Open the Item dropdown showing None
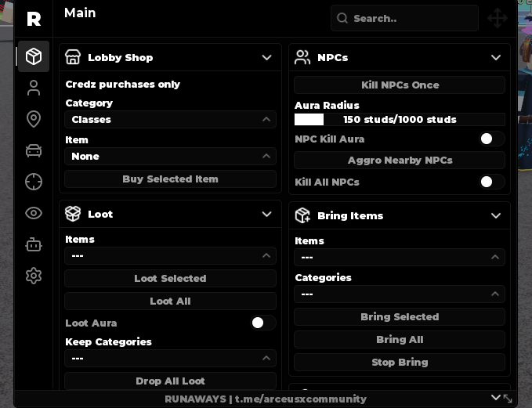 [170, 157]
